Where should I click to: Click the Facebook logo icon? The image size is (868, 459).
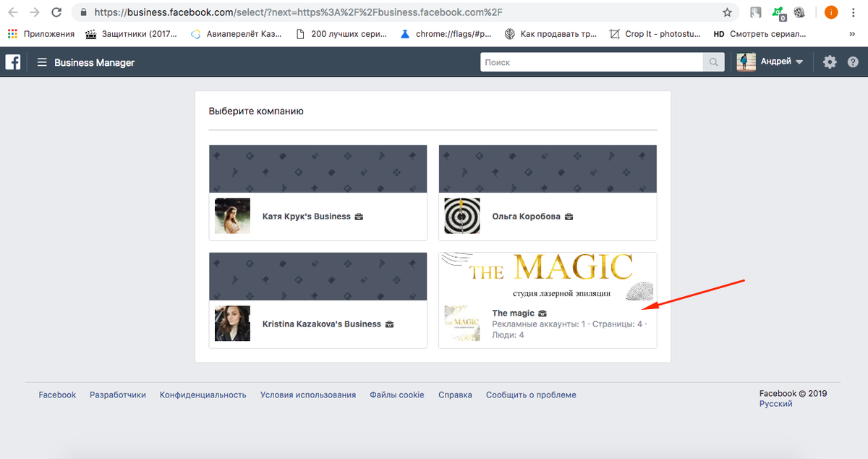[x=13, y=62]
